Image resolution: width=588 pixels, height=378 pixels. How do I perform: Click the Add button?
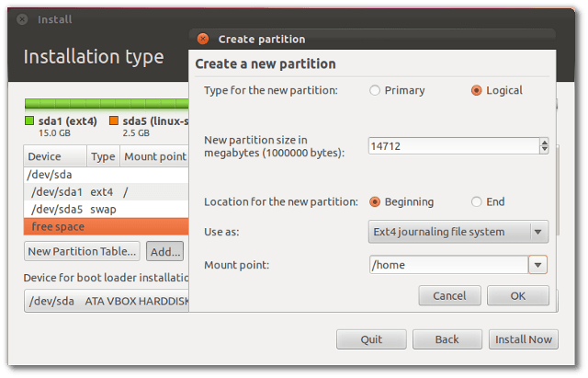165,251
